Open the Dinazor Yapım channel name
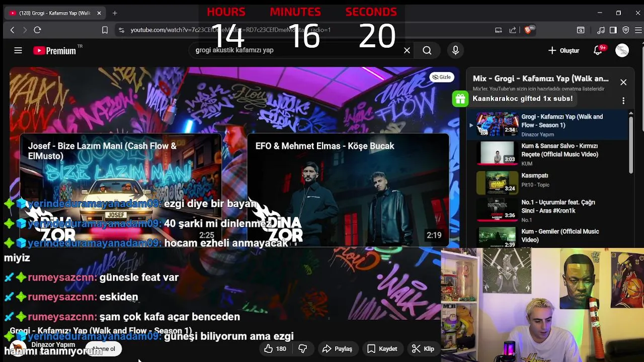This screenshot has width=644, height=362. tap(53, 345)
